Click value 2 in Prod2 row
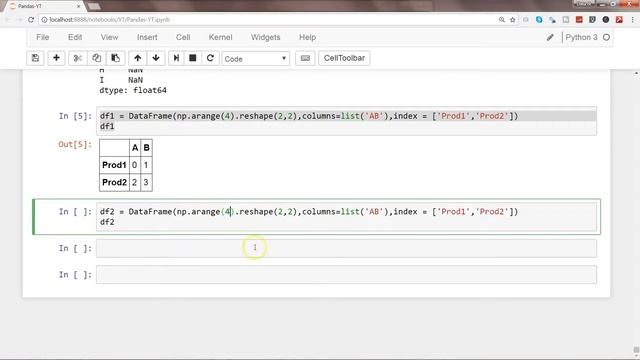Image resolution: width=640 pixels, height=360 pixels. [135, 182]
